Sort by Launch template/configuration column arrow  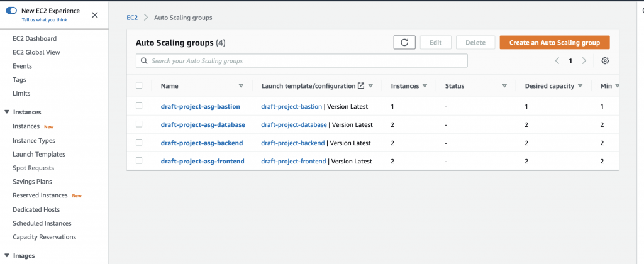click(x=370, y=86)
